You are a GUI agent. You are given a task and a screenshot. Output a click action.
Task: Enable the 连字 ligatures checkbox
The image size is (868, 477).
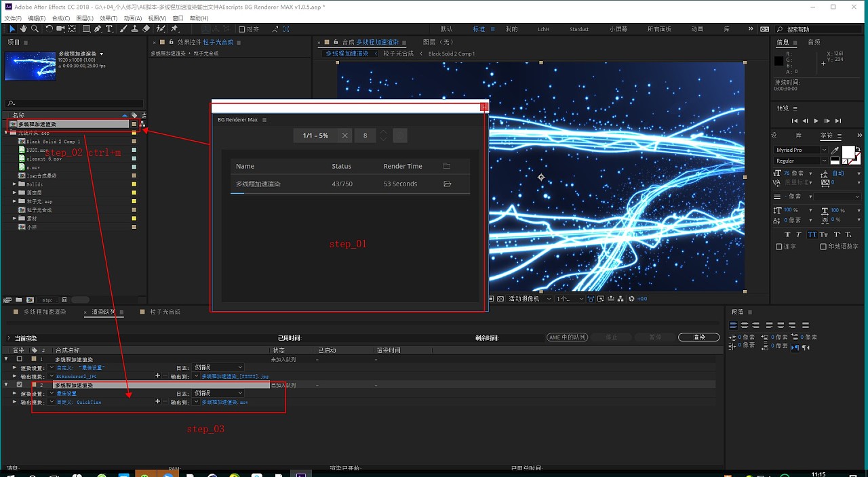point(778,247)
